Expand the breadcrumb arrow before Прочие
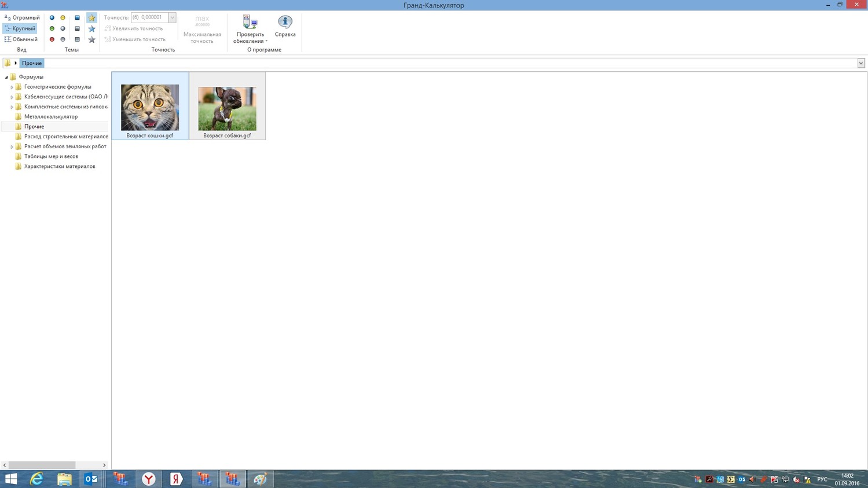The height and width of the screenshot is (488, 868). [x=16, y=63]
